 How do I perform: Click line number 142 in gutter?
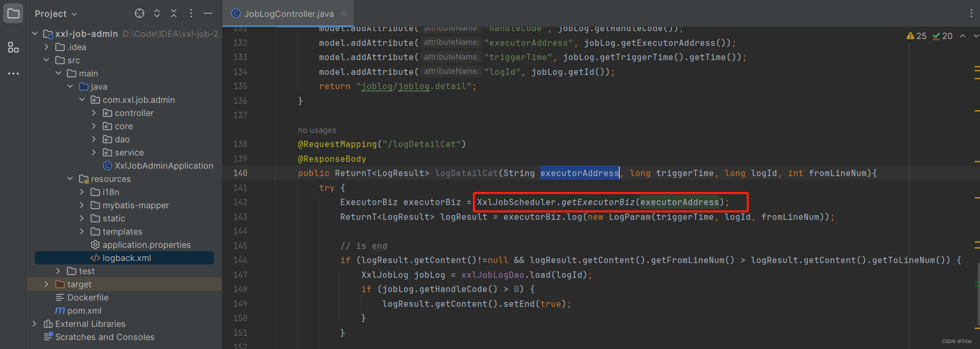(240, 202)
